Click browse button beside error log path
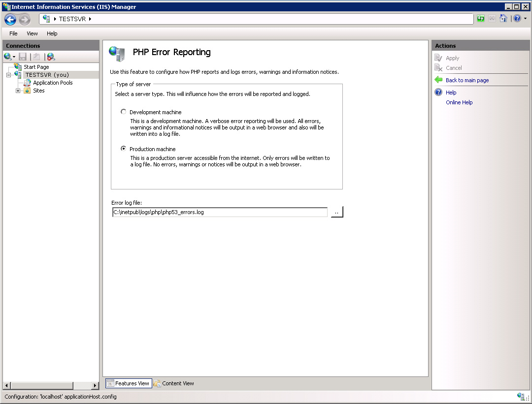 tap(337, 212)
